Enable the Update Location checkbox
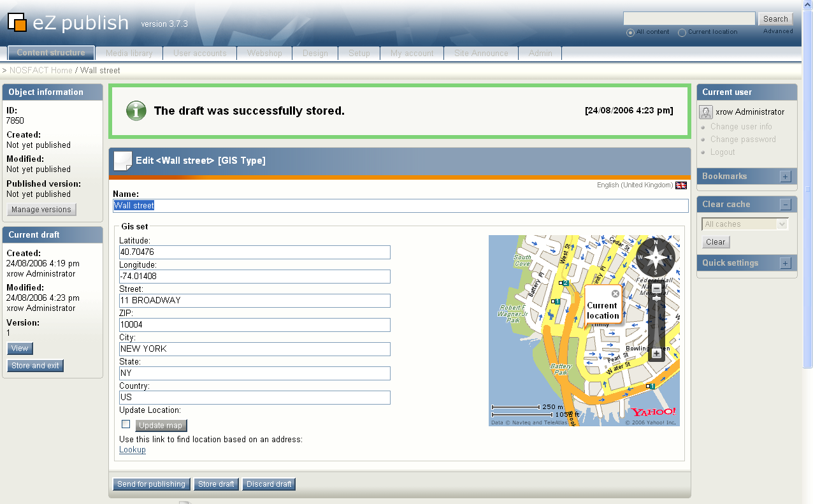This screenshot has height=504, width=813. click(126, 424)
